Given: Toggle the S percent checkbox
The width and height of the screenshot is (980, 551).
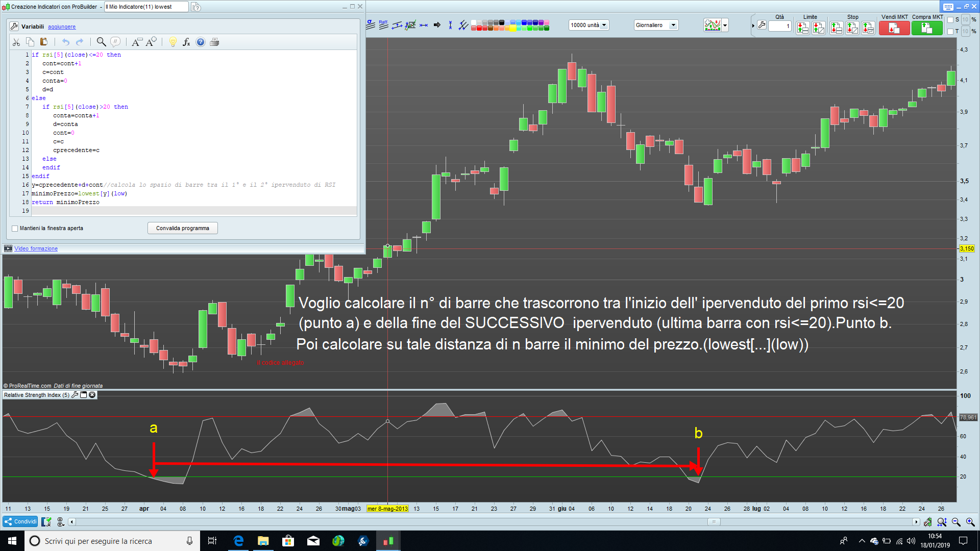Looking at the screenshot, I should [x=950, y=20].
